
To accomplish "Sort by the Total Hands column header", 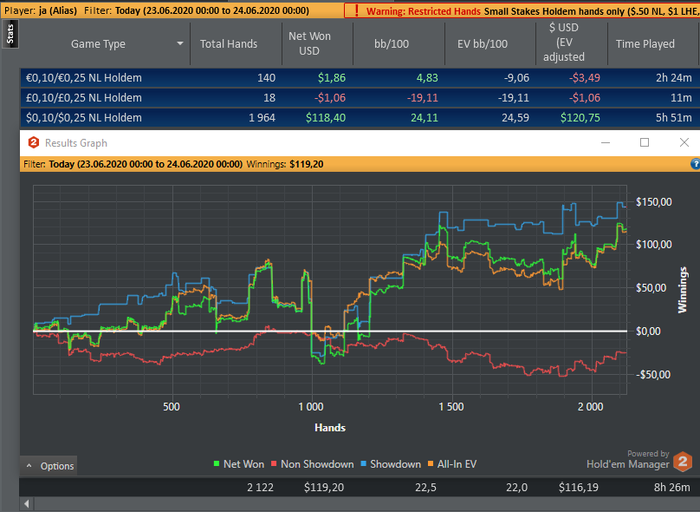I will click(229, 44).
